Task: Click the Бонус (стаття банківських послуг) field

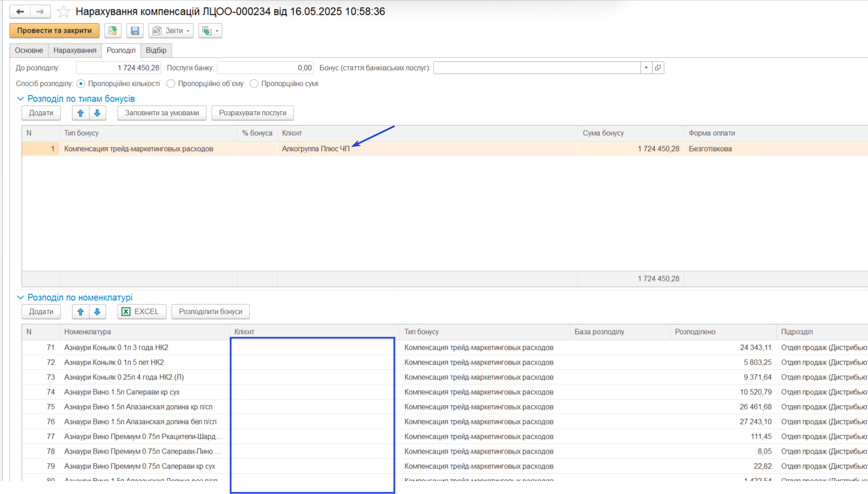Action: 537,67
